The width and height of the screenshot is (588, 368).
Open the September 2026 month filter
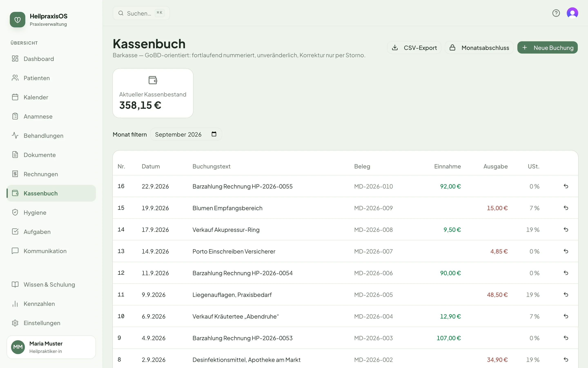point(186,134)
